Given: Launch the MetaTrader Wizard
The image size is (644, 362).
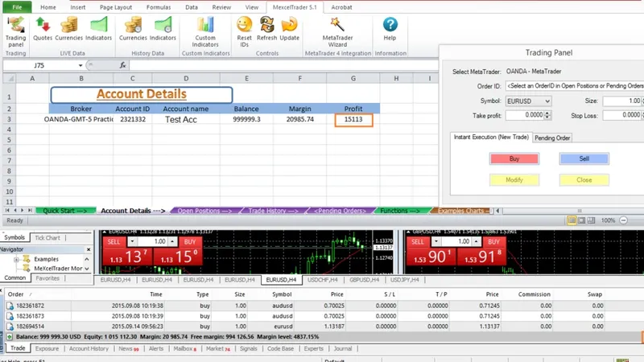Looking at the screenshot, I should (x=337, y=31).
